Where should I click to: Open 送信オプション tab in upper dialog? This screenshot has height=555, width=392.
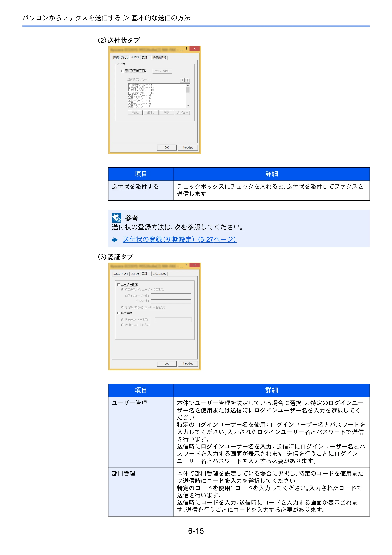pyautogui.click(x=121, y=57)
